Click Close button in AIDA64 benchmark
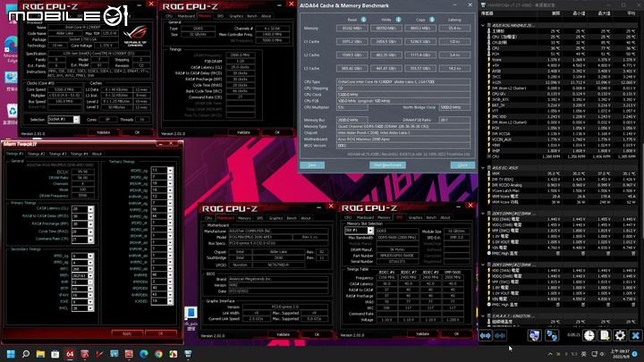The height and width of the screenshot is (362, 644). coord(462,165)
